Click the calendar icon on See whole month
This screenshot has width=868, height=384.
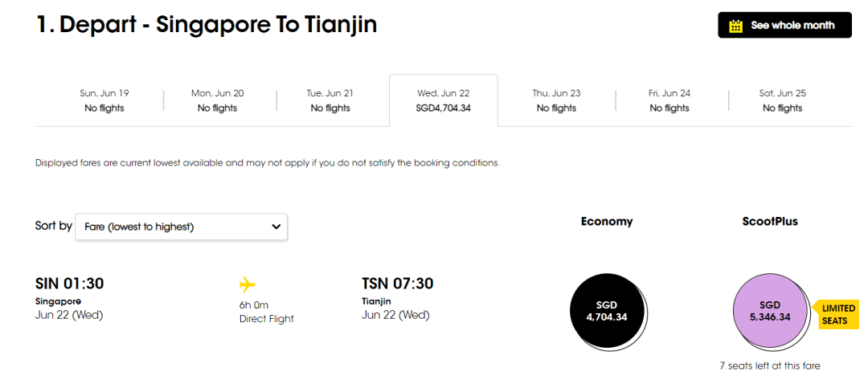tap(735, 26)
